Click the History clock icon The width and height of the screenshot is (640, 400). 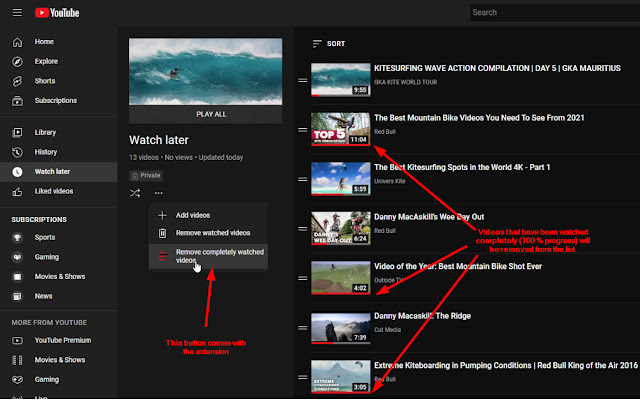pyautogui.click(x=17, y=152)
